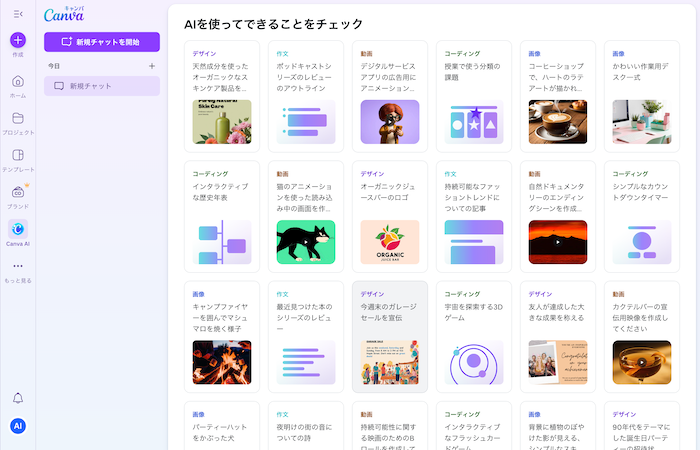Click the Organic Juice Bar logo thumbnail
700x450 pixels.
pyautogui.click(x=390, y=242)
